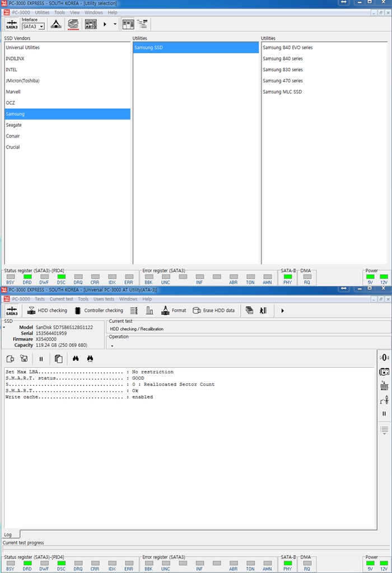
Task: Click the RESET icon in right sidebar
Action: point(384,386)
